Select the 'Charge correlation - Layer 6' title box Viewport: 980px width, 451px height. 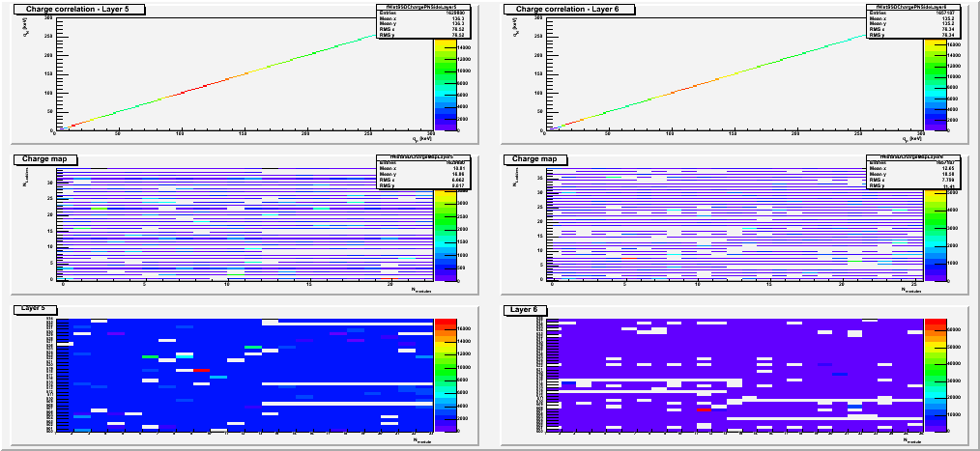tap(570, 10)
